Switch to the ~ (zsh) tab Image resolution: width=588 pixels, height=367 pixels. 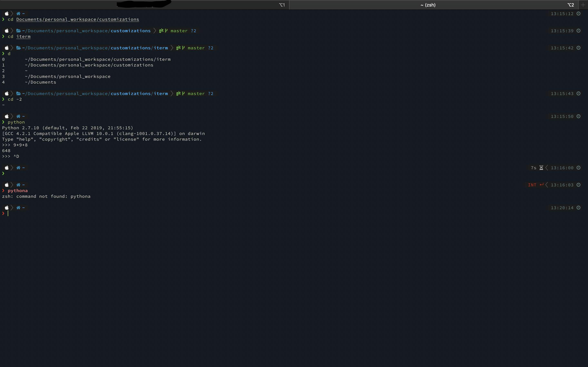pos(428,5)
